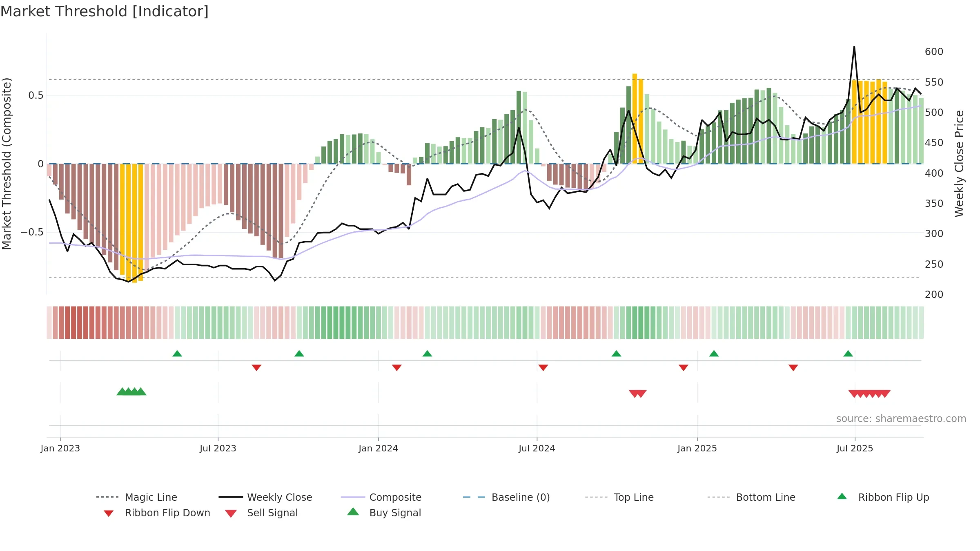The image size is (980, 551).
Task: Click the ribbon flip up marker before Jan 2024
Action: [299, 353]
